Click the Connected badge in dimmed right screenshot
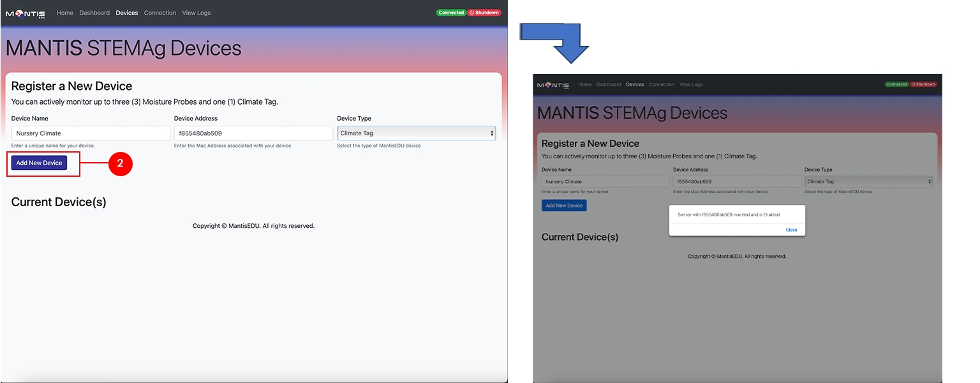980x383 pixels. (x=896, y=84)
